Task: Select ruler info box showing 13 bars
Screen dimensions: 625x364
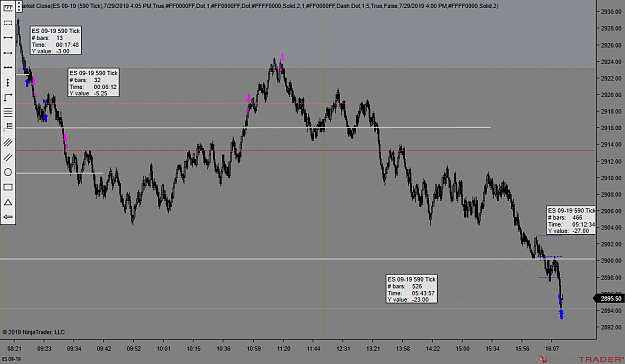Action: point(56,41)
